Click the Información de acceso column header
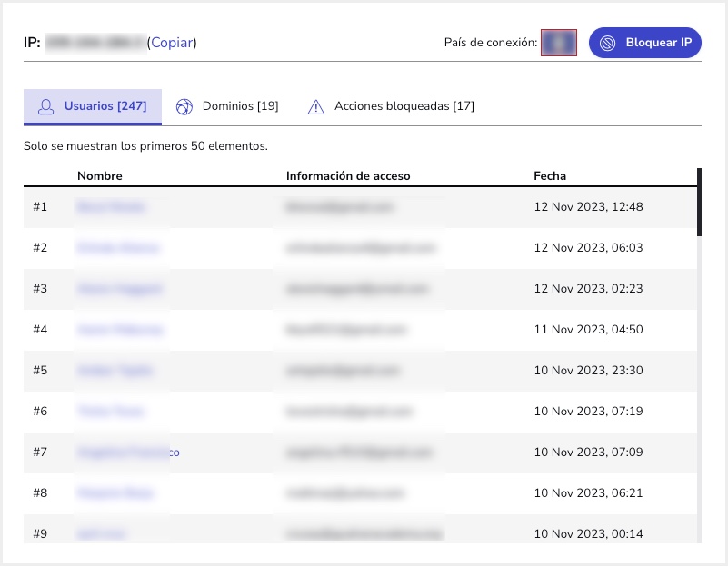Screen dimensions: 728x567 (x=348, y=176)
